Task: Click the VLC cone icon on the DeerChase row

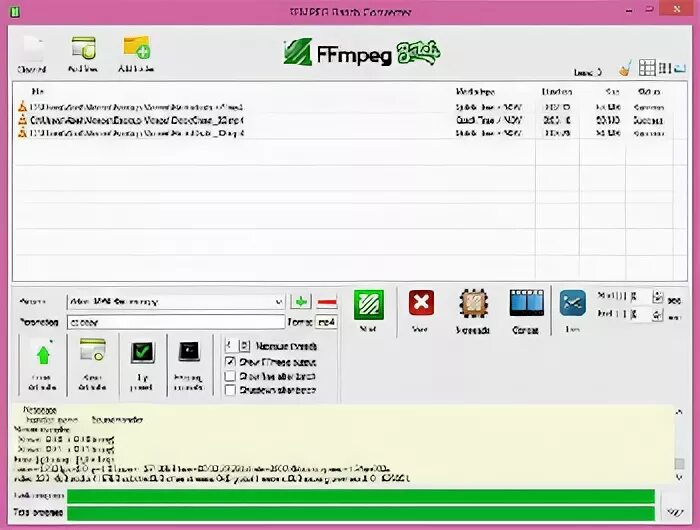Action: coord(22,120)
